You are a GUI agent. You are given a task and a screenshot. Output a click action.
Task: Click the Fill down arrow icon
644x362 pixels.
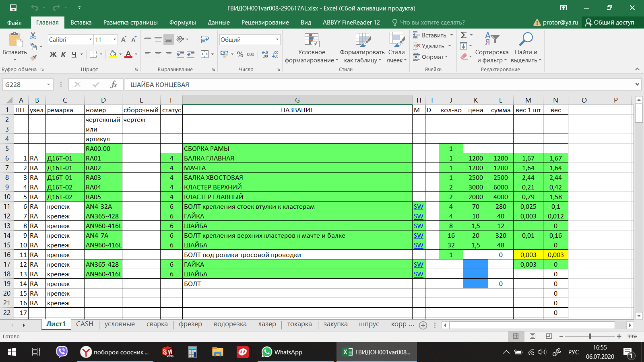coord(464,46)
